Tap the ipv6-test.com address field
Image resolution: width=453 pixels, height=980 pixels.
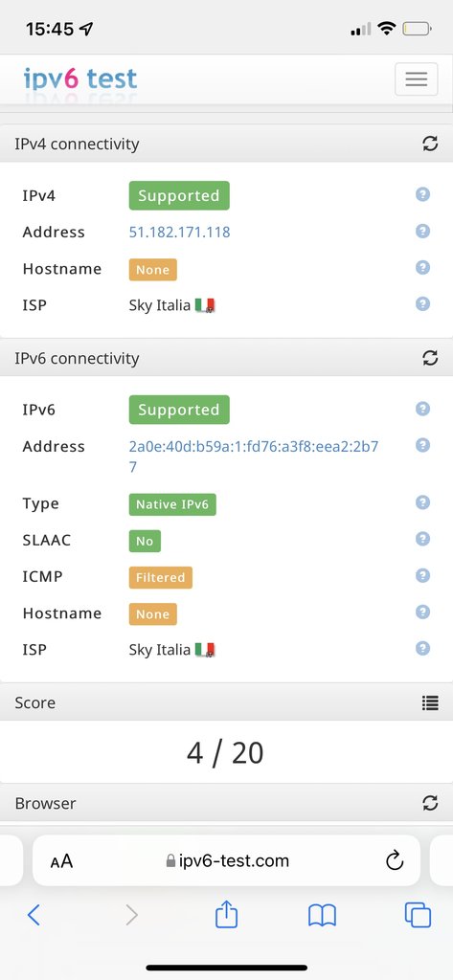(226, 860)
